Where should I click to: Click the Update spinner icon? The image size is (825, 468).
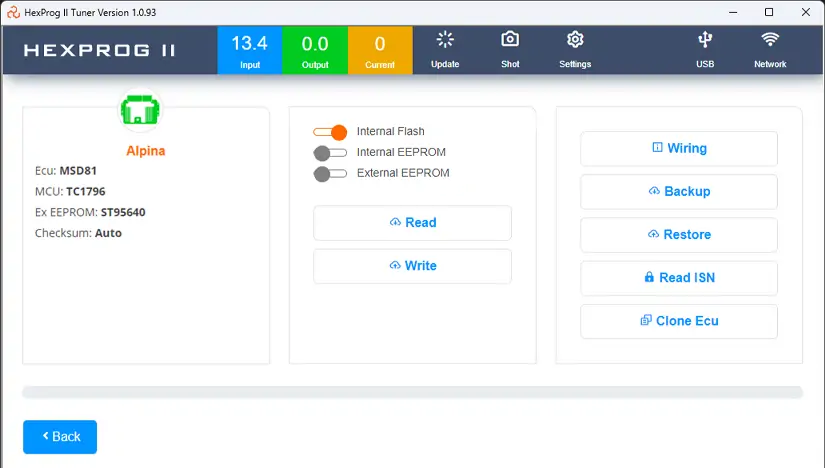tap(445, 40)
